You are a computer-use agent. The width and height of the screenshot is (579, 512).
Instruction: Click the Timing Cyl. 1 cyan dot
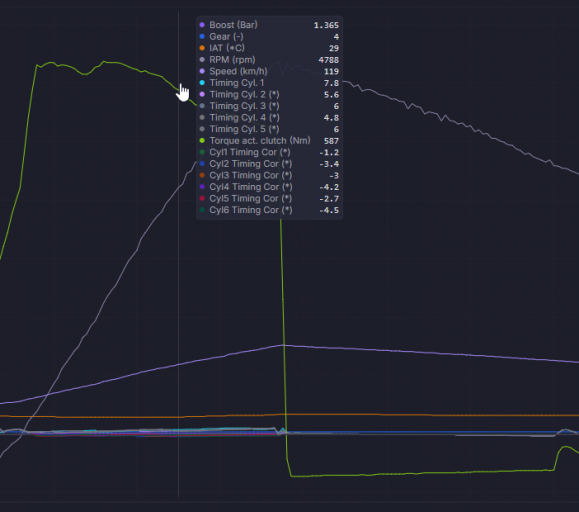coord(202,83)
